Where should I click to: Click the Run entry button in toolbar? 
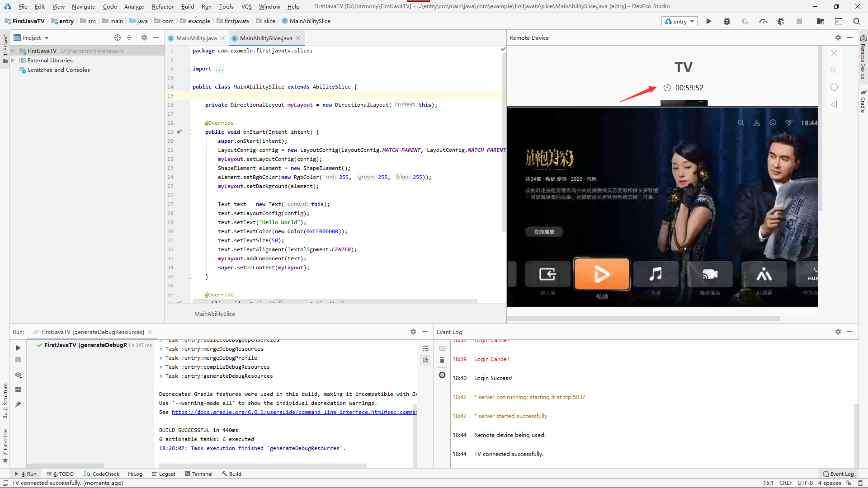pyautogui.click(x=708, y=21)
